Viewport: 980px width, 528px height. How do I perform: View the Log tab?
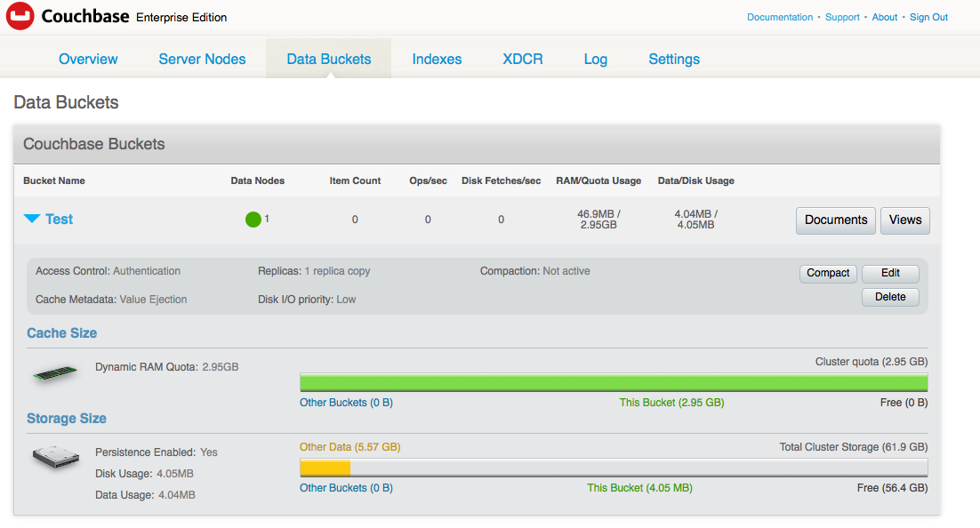coord(596,59)
